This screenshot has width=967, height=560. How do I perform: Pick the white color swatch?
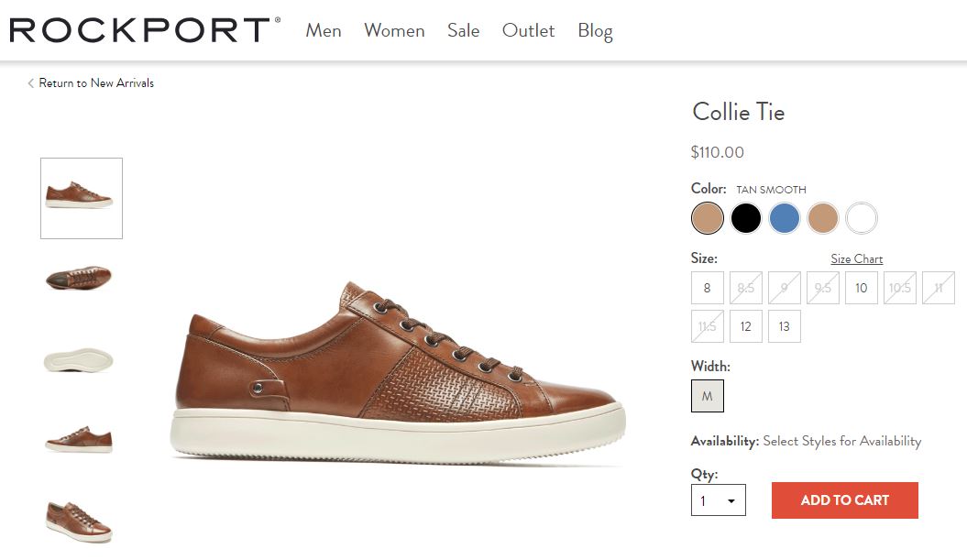click(862, 218)
